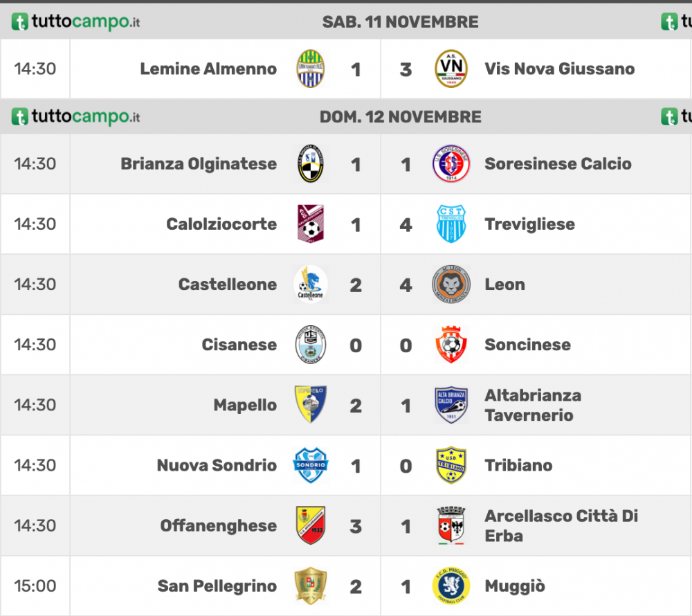Click the Vis Nova Giussano VN crest
This screenshot has width=692, height=616.
point(450,69)
